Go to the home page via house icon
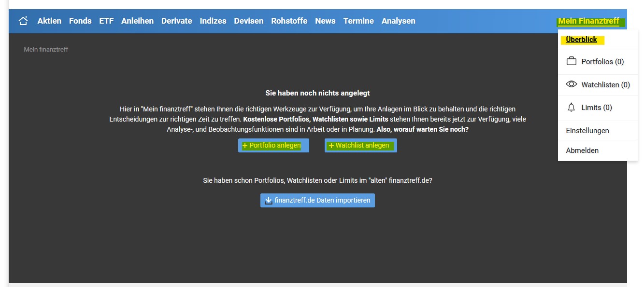The width and height of the screenshot is (644, 287). (x=23, y=21)
